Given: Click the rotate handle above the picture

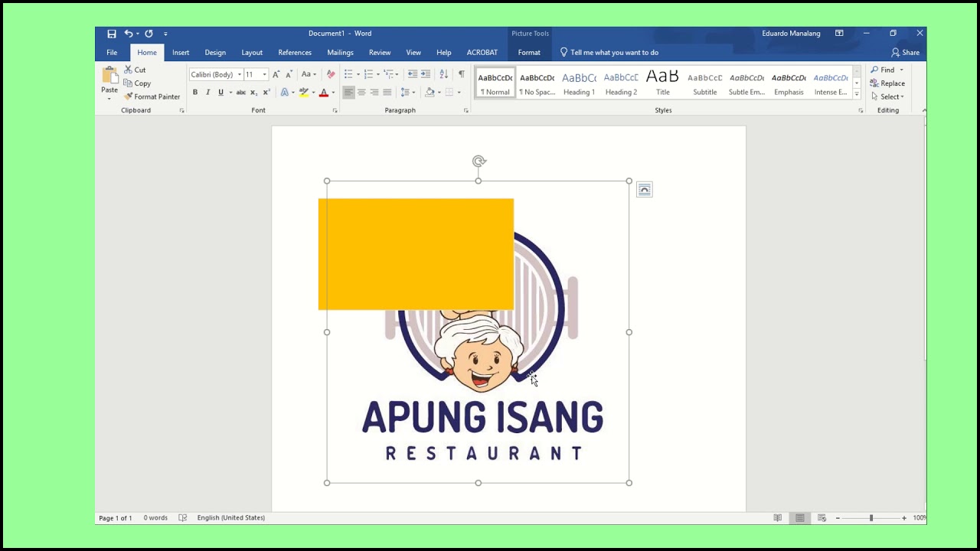Looking at the screenshot, I should [479, 161].
